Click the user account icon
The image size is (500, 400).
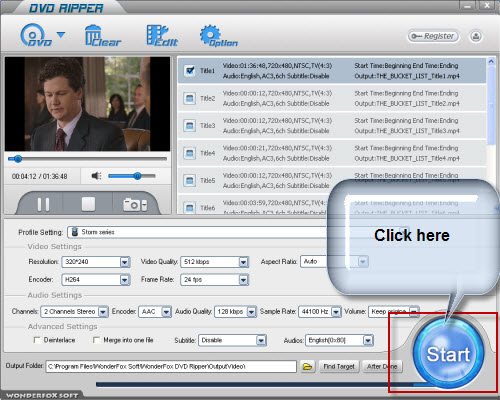476,36
